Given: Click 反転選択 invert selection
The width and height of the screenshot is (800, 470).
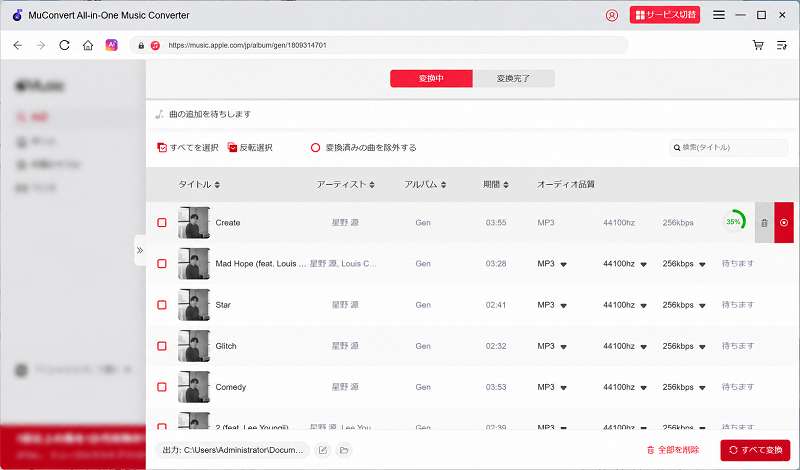Looking at the screenshot, I should coord(249,147).
